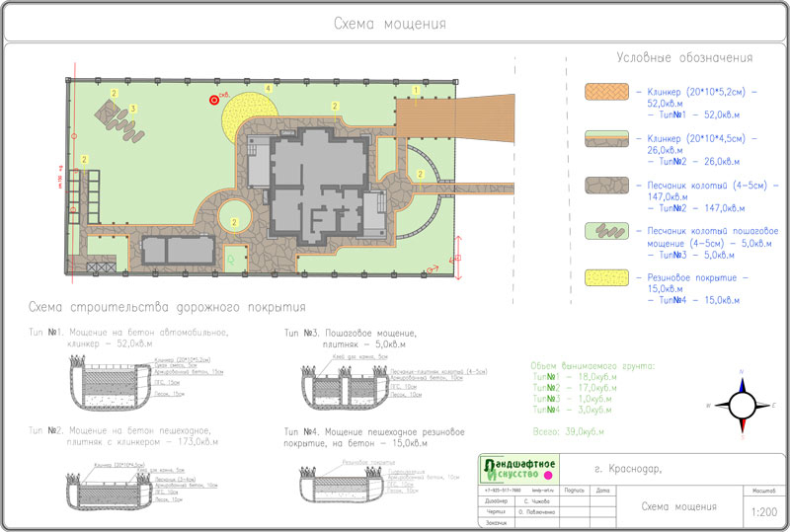The width and height of the screenshot is (790, 532).
Task: Click the Объем вынимаемого грунта heading
Action: pos(592,366)
